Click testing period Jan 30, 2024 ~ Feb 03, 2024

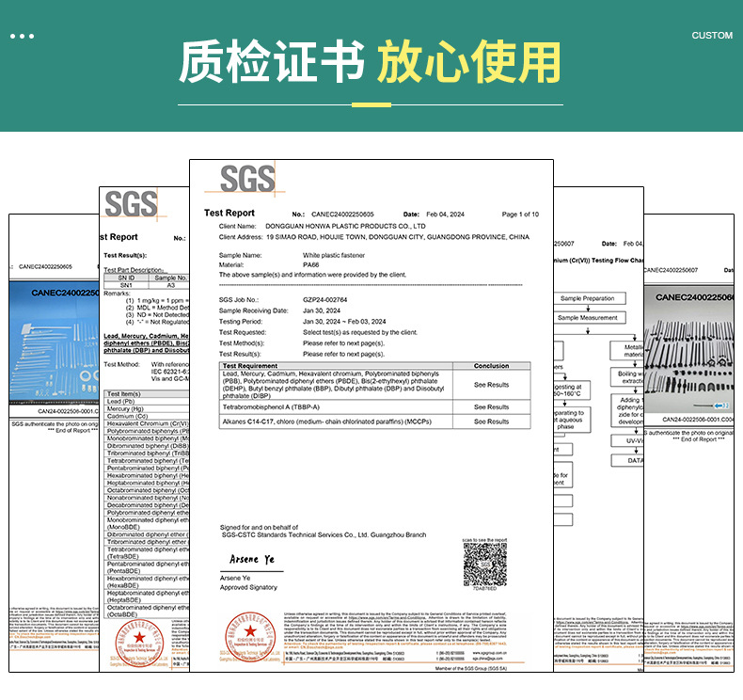344,322
